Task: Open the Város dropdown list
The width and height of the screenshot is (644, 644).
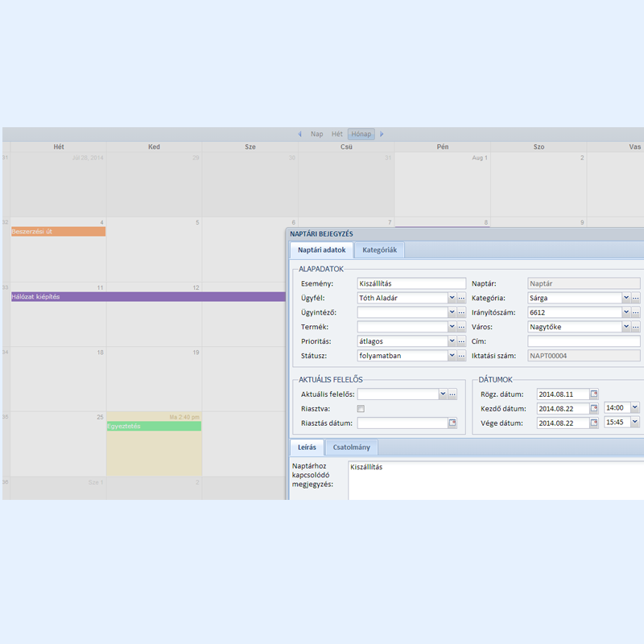Action: coord(626,327)
